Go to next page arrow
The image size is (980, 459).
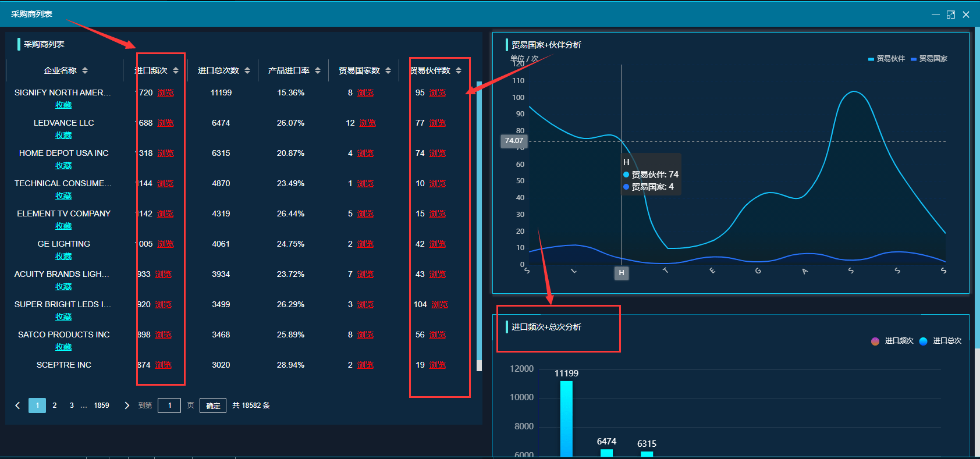pyautogui.click(x=127, y=405)
